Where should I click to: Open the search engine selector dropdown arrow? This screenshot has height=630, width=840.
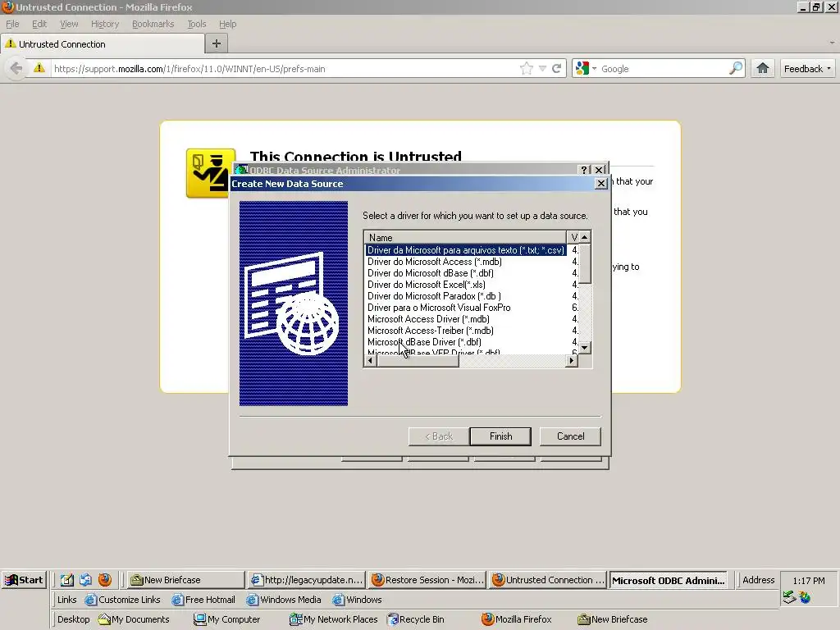click(594, 69)
